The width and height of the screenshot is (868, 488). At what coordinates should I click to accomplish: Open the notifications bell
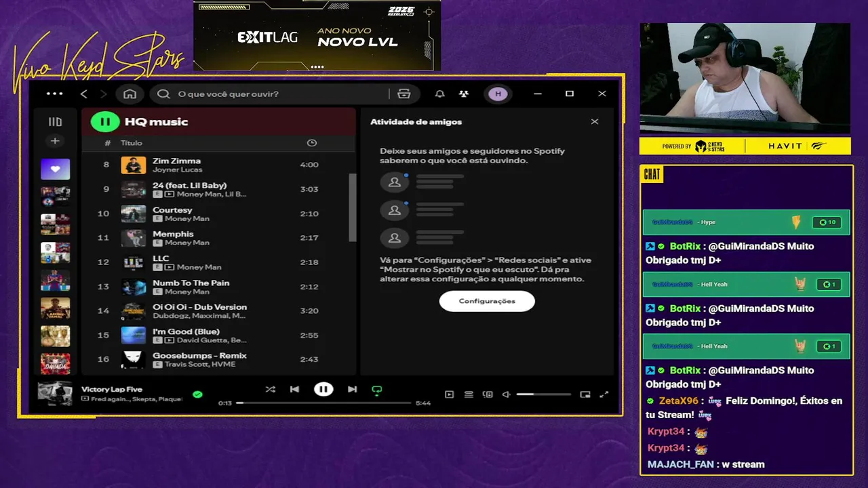(439, 94)
